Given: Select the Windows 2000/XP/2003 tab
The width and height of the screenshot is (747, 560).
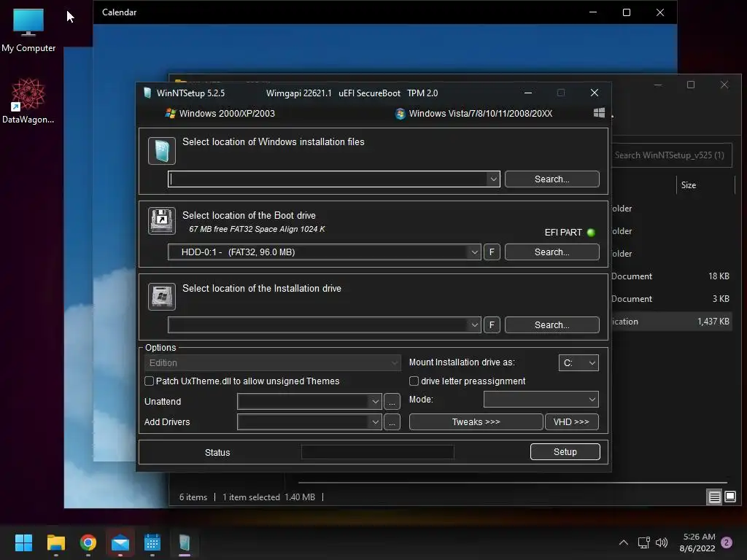Looking at the screenshot, I should tap(220, 113).
